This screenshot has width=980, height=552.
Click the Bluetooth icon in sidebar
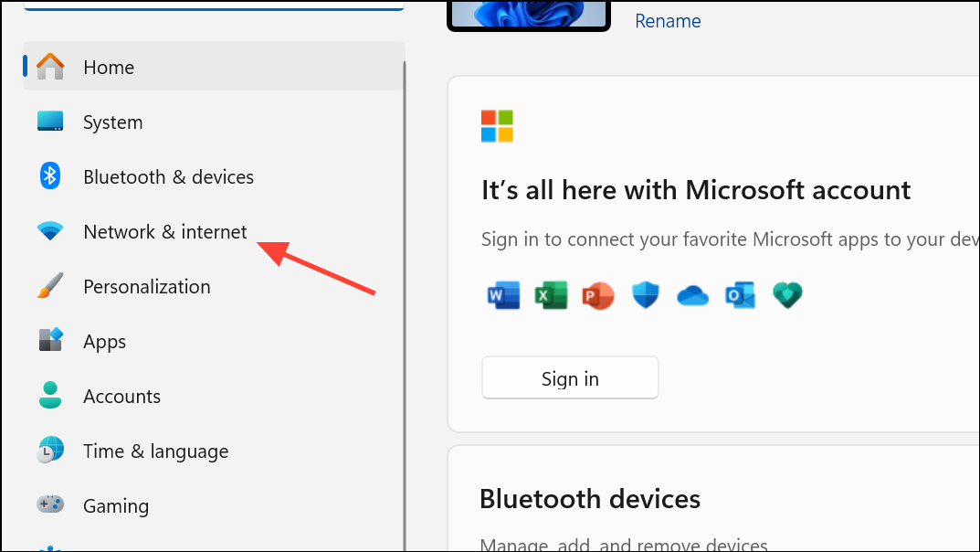click(50, 175)
